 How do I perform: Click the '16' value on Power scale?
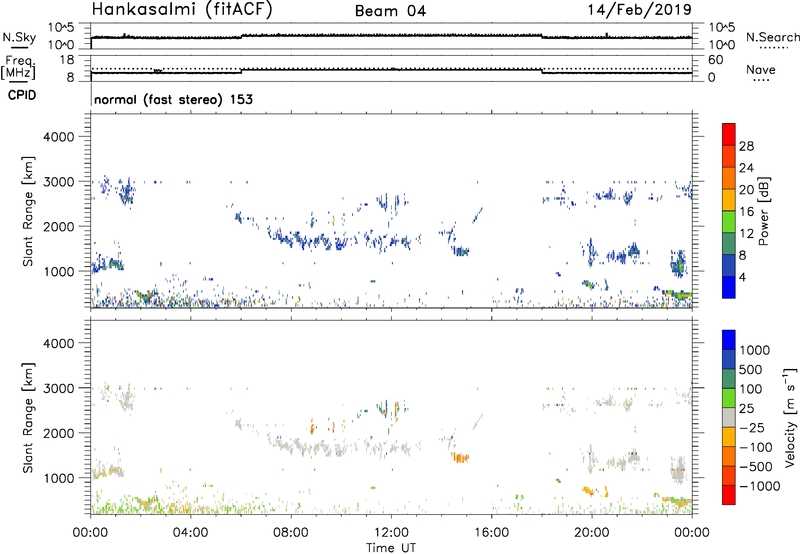(746, 212)
